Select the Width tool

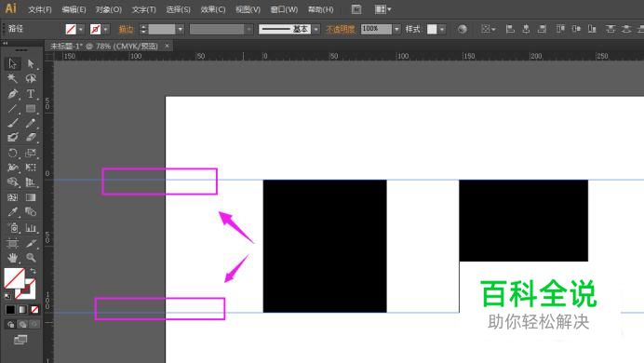pyautogui.click(x=12, y=168)
